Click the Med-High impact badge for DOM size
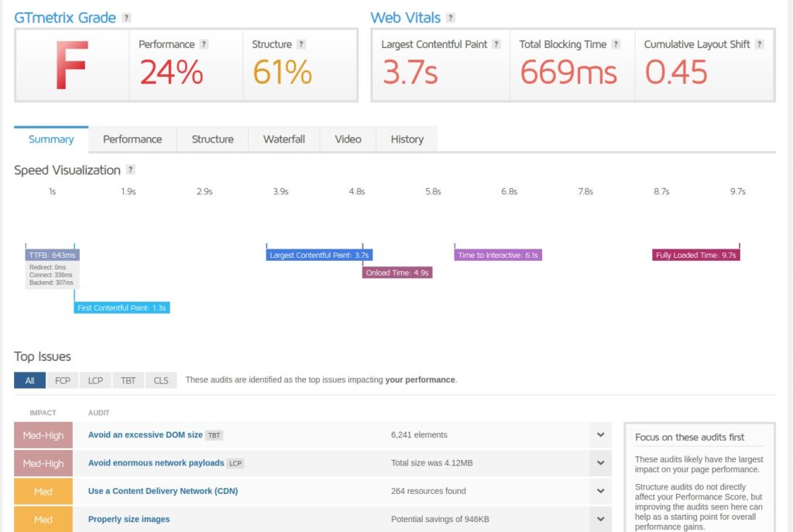The width and height of the screenshot is (793, 532). click(x=43, y=435)
